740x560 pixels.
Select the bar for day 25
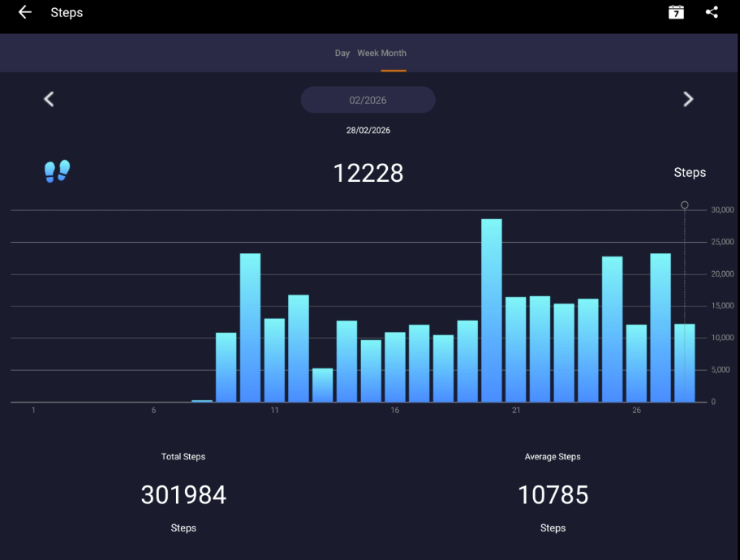(x=612, y=330)
